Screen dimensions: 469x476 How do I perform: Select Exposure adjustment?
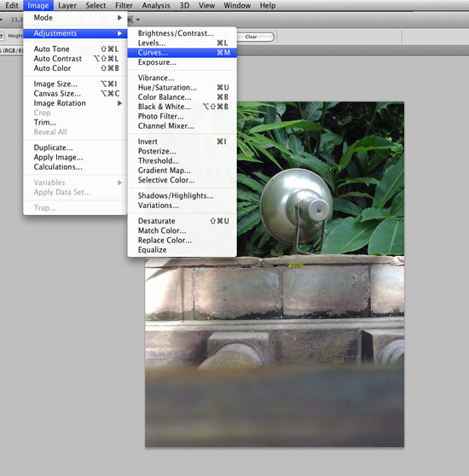point(182,62)
